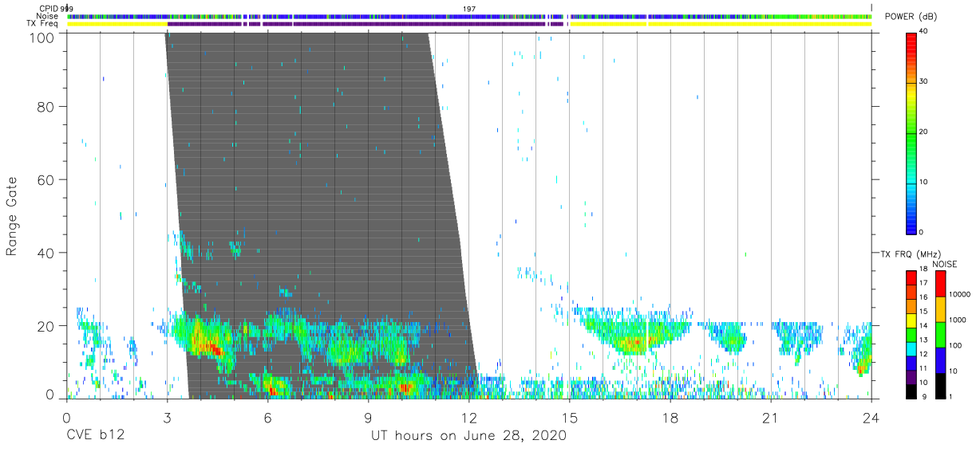Viewport: 980px width, 452px height.
Task: Click the 1000 label on NOISE scale
Action: (x=958, y=320)
